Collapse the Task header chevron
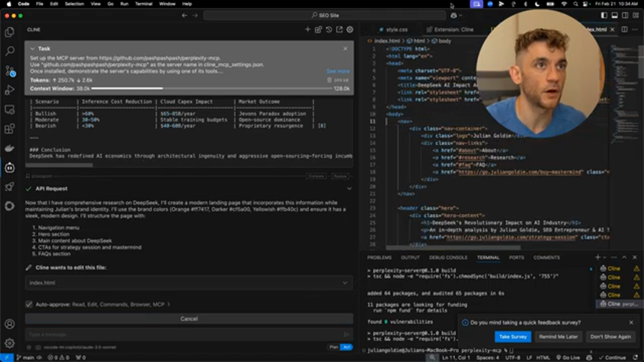Screen dimensions: 644x362 click(x=32, y=49)
